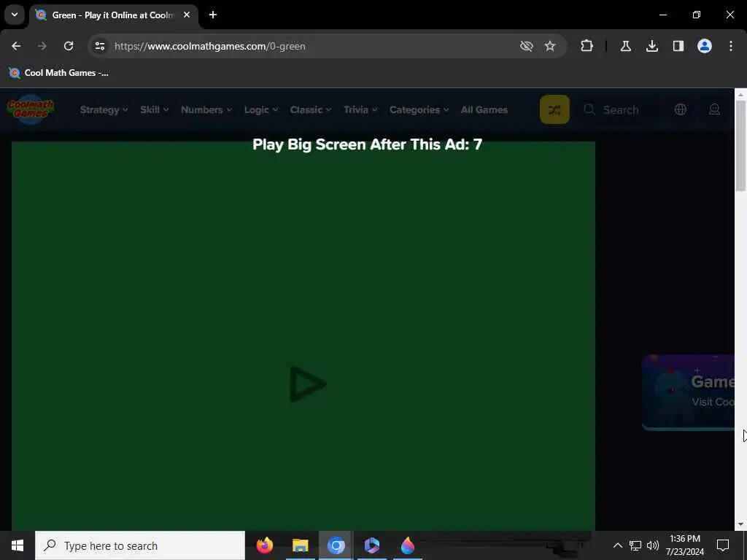
Task: Click the Chrome taskbar icon
Action: (x=336, y=545)
